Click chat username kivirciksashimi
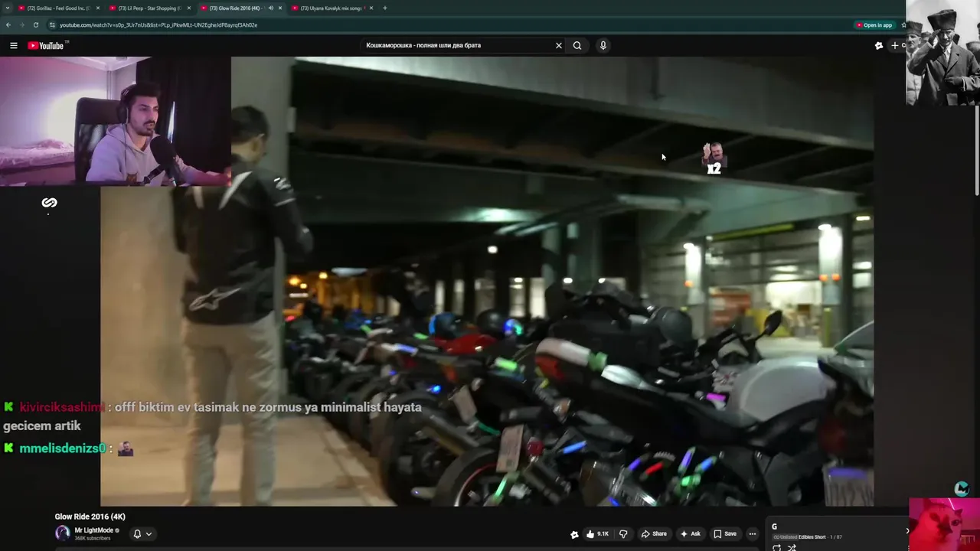This screenshot has width=980, height=551. point(61,408)
